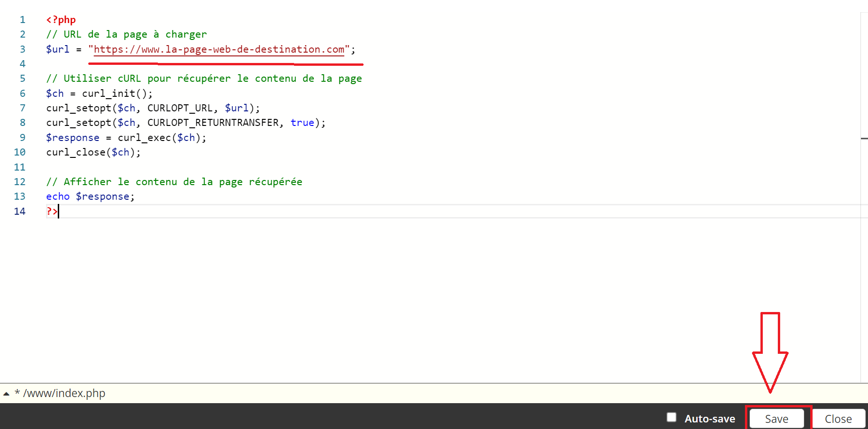Click line number 4 in the gutter
The width and height of the screenshot is (868, 429).
coord(23,64)
